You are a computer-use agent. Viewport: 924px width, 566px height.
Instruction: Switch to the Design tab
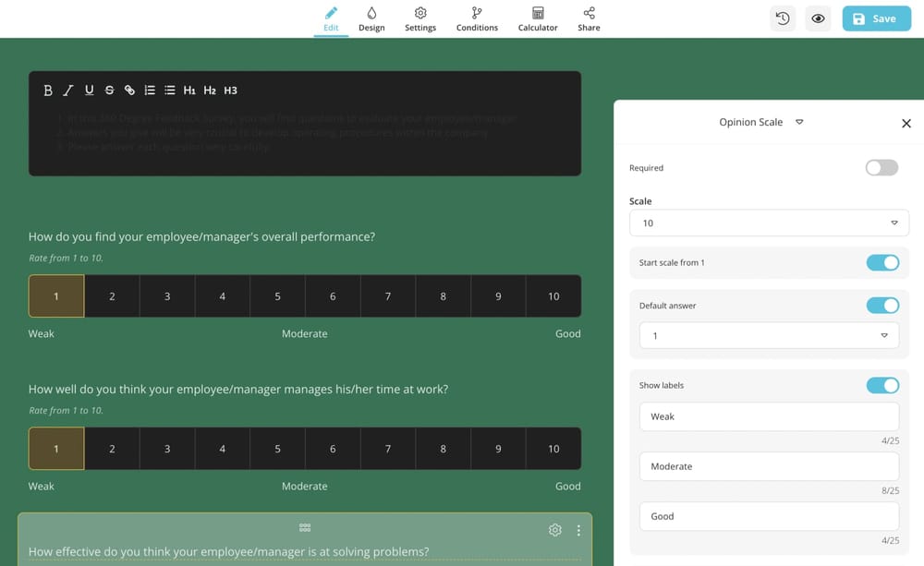[x=371, y=18]
